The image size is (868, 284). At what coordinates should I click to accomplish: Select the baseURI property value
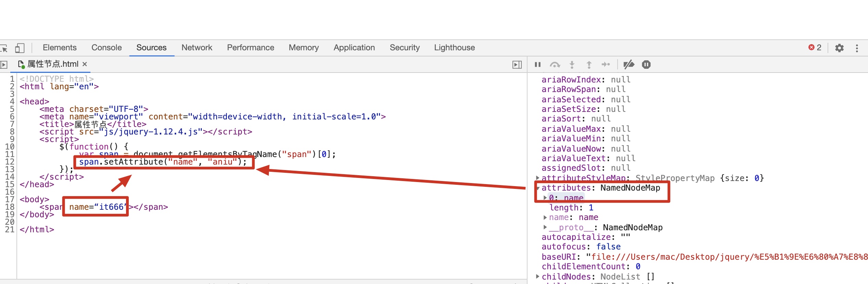point(727,257)
